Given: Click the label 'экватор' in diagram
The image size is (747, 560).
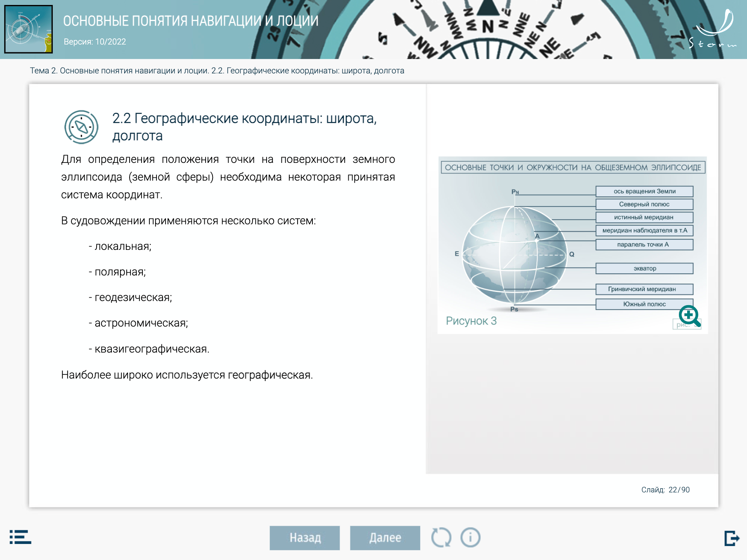Looking at the screenshot, I should (x=644, y=268).
